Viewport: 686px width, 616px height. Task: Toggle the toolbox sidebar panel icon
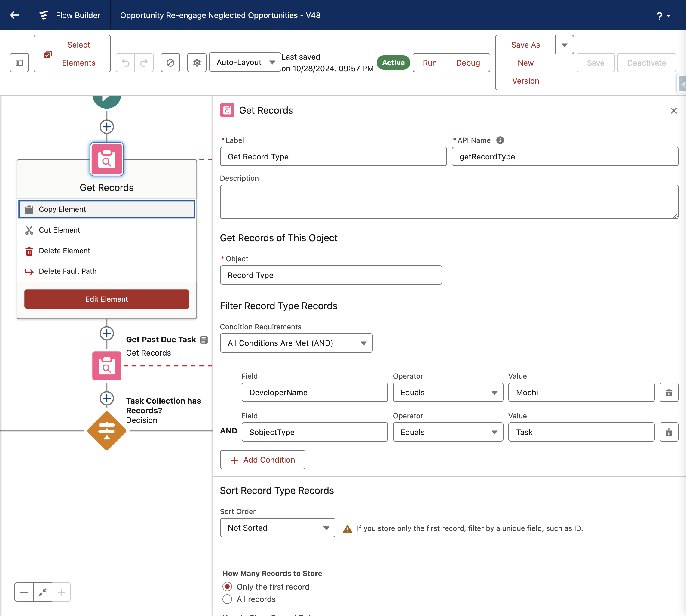pos(19,63)
